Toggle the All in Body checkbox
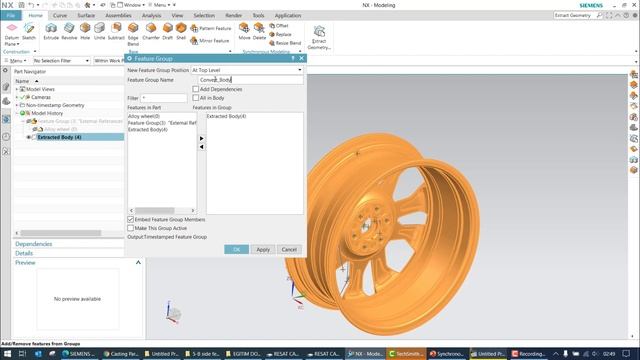 pos(196,98)
